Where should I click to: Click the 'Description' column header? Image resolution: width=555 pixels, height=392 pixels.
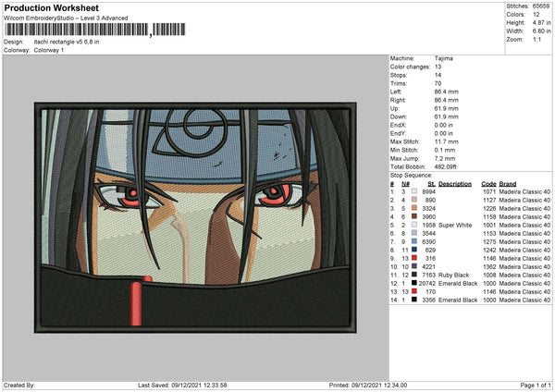455,184
